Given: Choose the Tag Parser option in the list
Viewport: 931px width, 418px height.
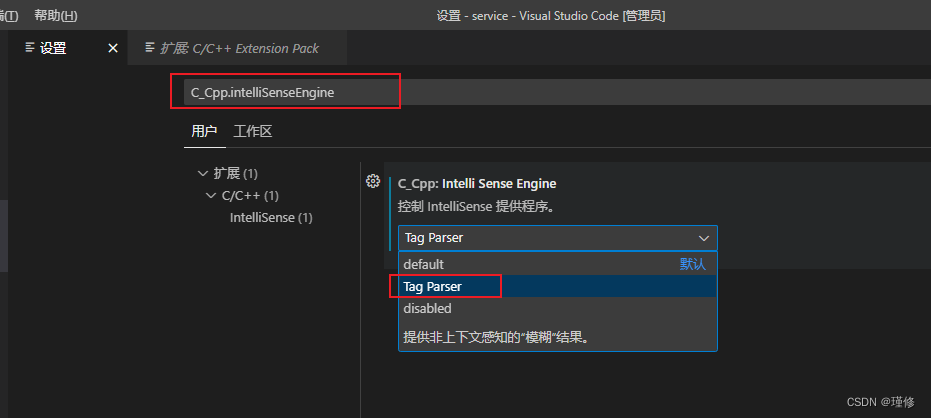Looking at the screenshot, I should (558, 286).
